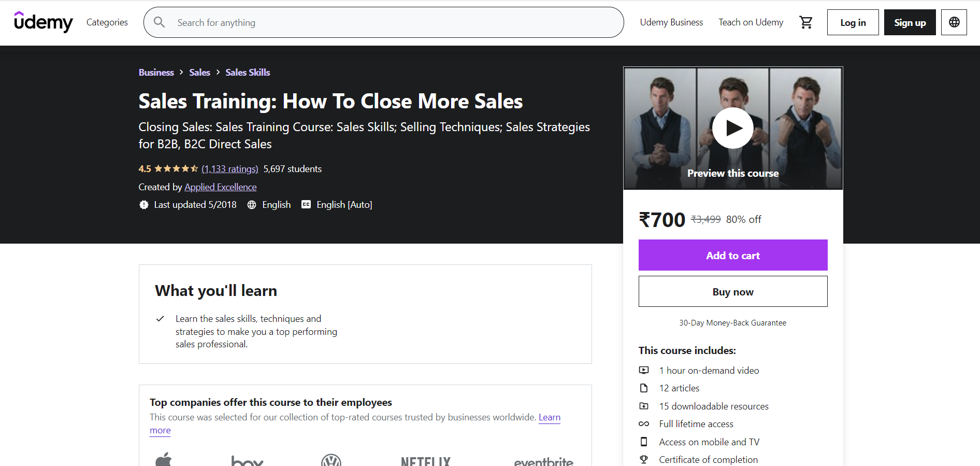Open the shopping cart

coord(806,22)
